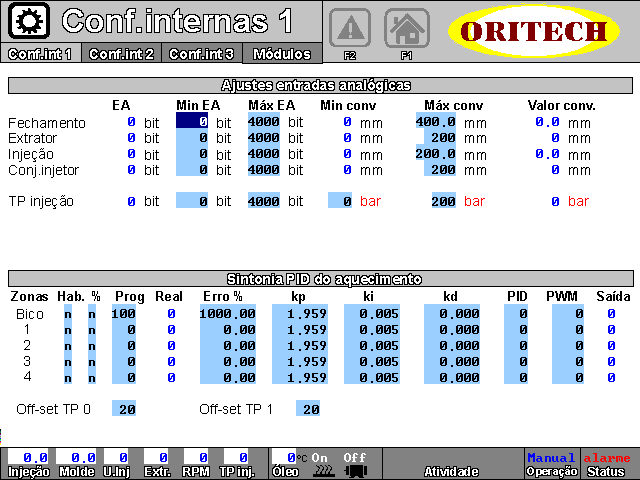Open the Módulos tab
640x480 pixels.
[282, 54]
